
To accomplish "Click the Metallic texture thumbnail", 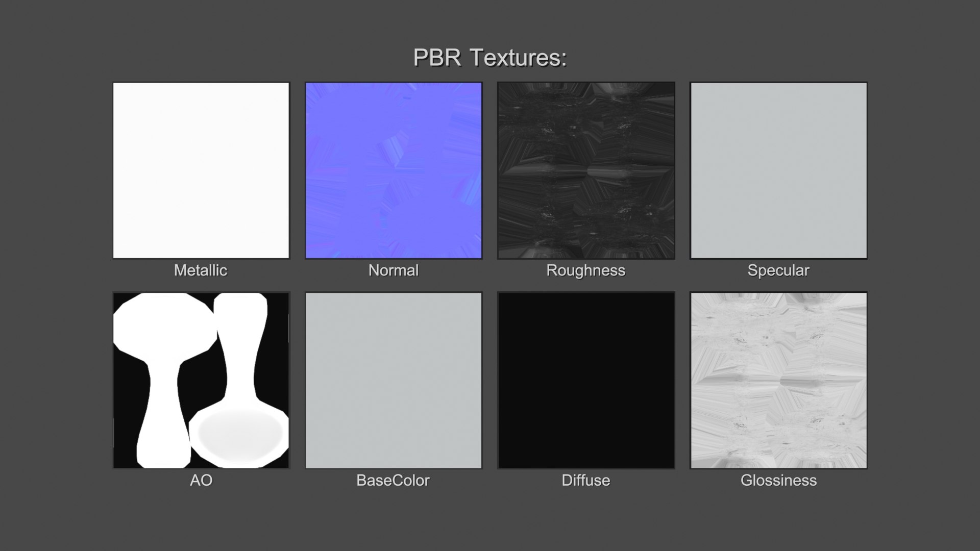I will tap(201, 170).
